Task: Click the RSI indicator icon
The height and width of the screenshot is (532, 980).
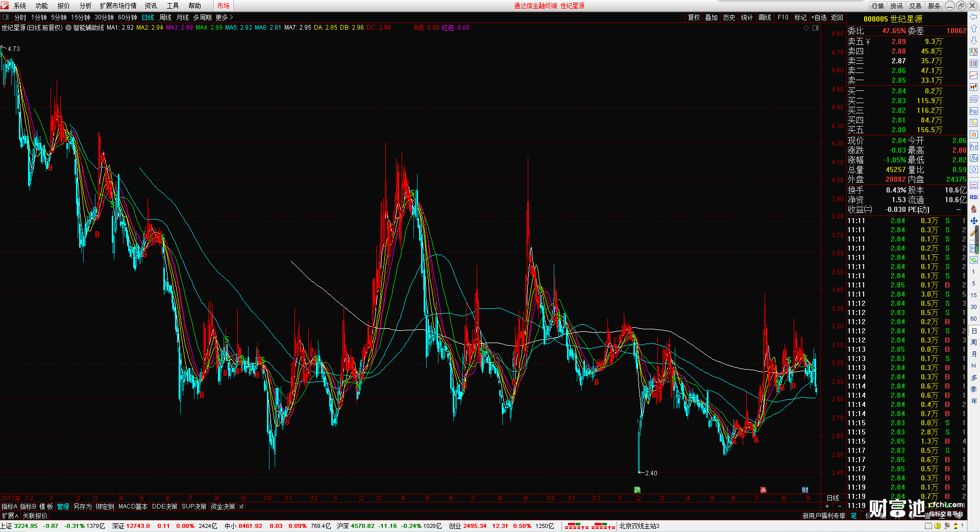Action: [x=974, y=197]
